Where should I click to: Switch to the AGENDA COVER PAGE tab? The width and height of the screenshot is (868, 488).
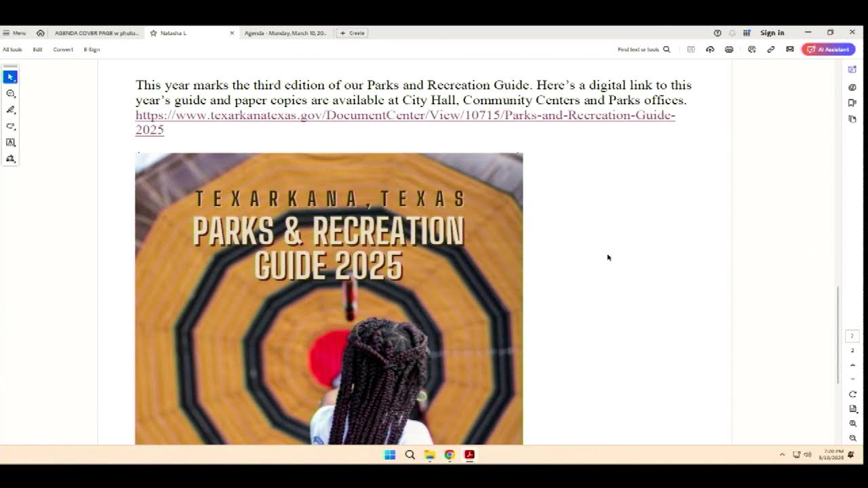coord(96,33)
